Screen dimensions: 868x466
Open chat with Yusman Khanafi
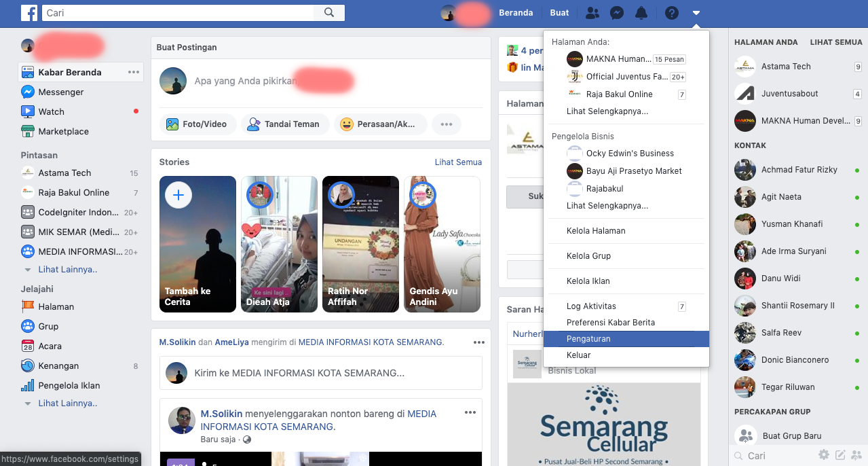click(x=798, y=223)
